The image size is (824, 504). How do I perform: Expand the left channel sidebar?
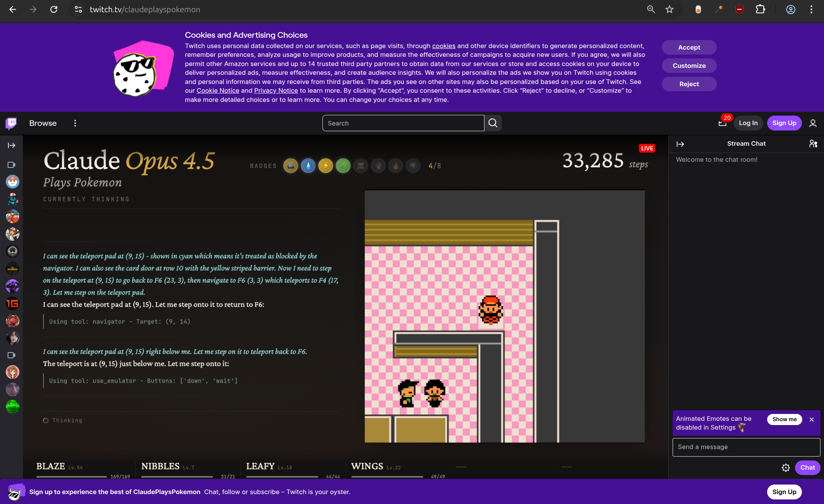[11, 145]
